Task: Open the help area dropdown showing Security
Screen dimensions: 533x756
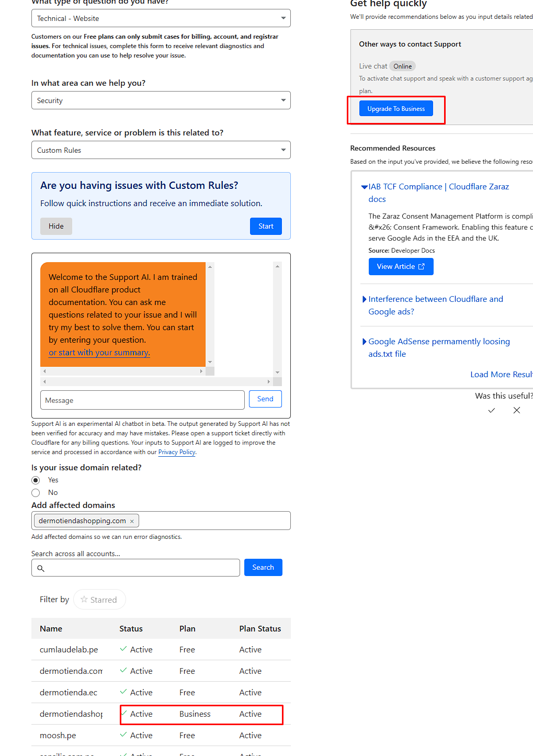Action: tap(161, 100)
